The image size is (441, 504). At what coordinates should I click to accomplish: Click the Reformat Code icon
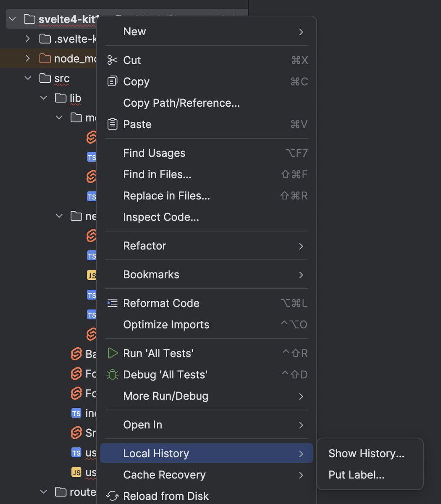[112, 302]
